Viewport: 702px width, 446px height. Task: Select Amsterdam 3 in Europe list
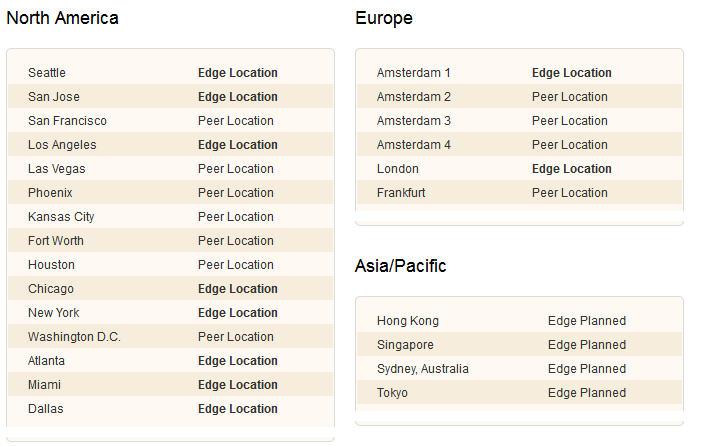pyautogui.click(x=414, y=121)
